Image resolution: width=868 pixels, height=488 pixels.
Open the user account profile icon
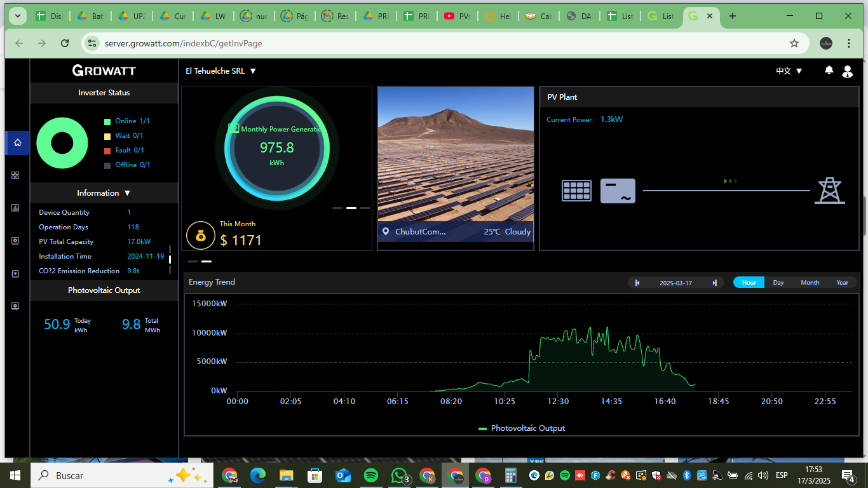pyautogui.click(x=847, y=71)
